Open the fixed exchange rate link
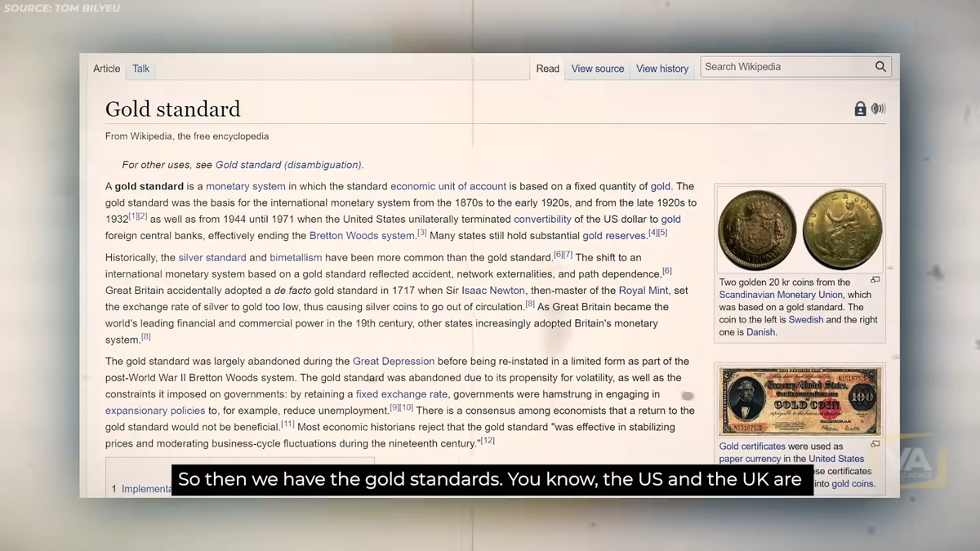 tap(402, 394)
